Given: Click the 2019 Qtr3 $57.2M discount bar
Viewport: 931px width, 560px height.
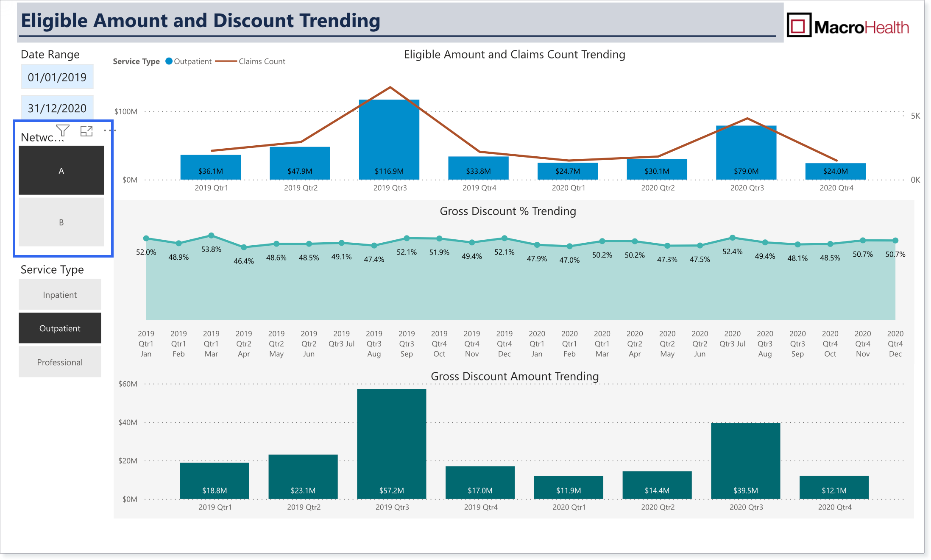Looking at the screenshot, I should pos(392,444).
